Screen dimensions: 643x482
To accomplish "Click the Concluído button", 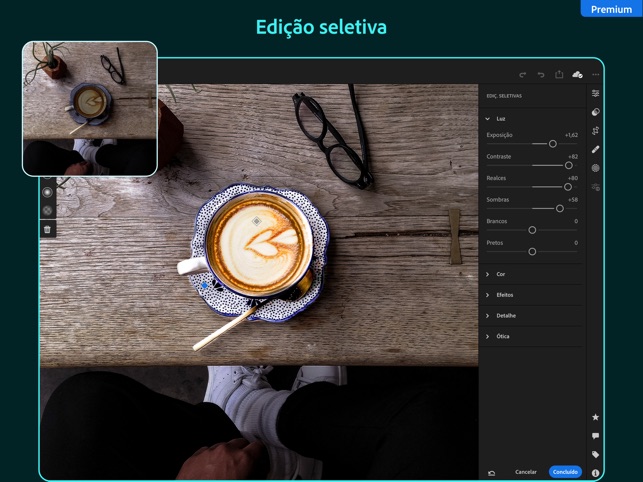I will coord(565,472).
